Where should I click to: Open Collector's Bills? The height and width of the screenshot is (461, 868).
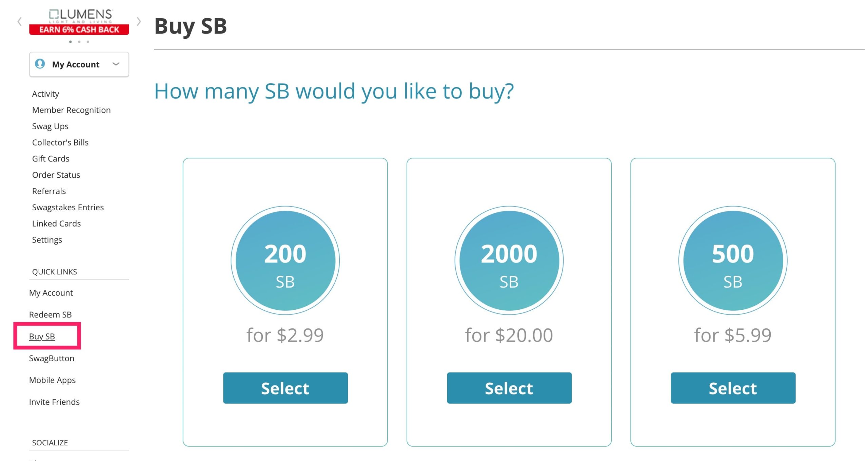click(x=60, y=142)
